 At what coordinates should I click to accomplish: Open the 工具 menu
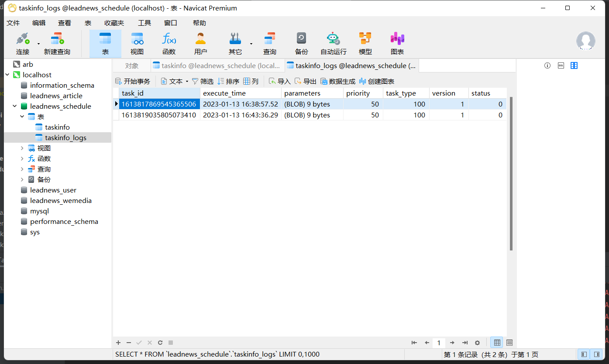145,23
